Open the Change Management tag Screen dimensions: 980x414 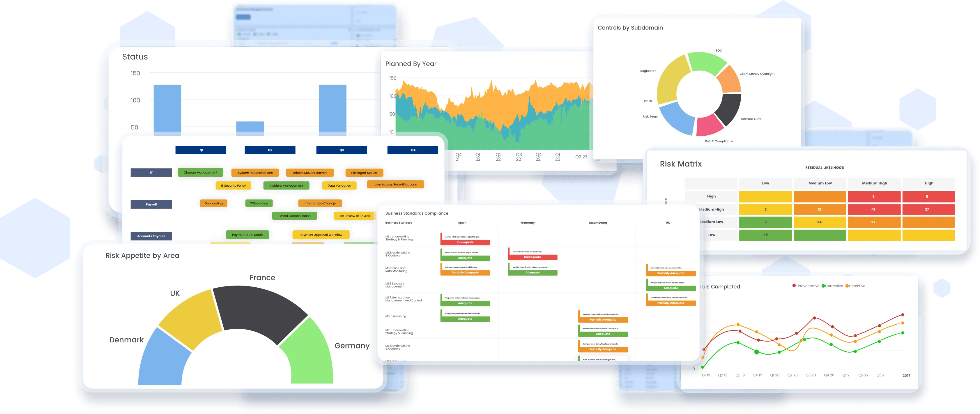(200, 172)
